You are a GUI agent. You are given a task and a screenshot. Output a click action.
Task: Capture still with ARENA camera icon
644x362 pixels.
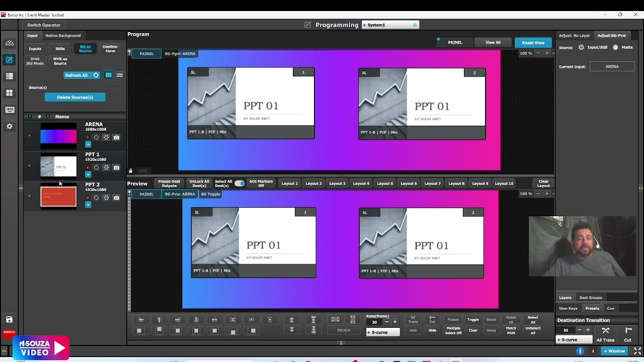116,137
